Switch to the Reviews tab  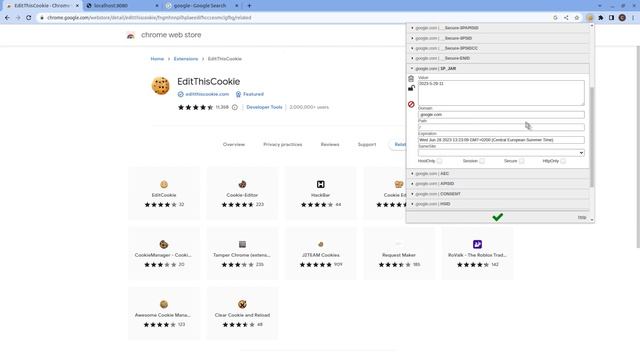[x=330, y=144]
